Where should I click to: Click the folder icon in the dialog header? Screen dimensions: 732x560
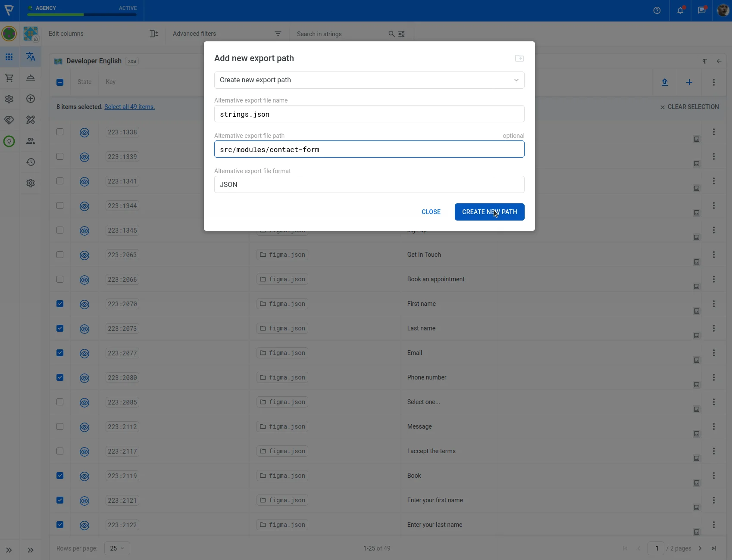point(519,58)
